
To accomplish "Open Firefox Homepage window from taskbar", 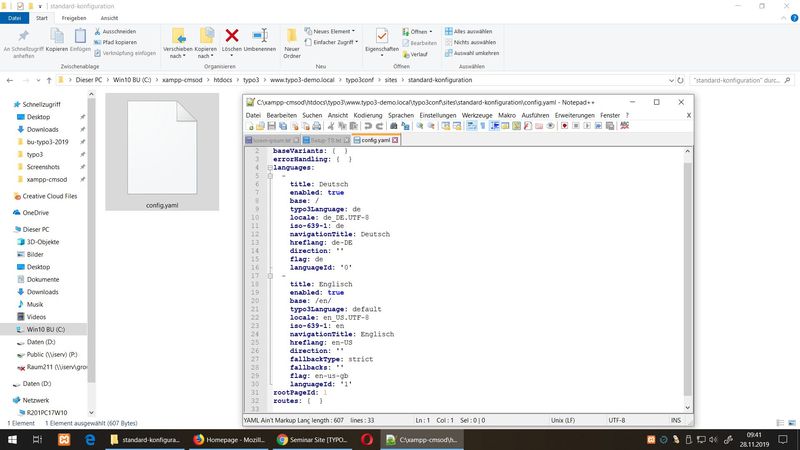I will [x=230, y=439].
